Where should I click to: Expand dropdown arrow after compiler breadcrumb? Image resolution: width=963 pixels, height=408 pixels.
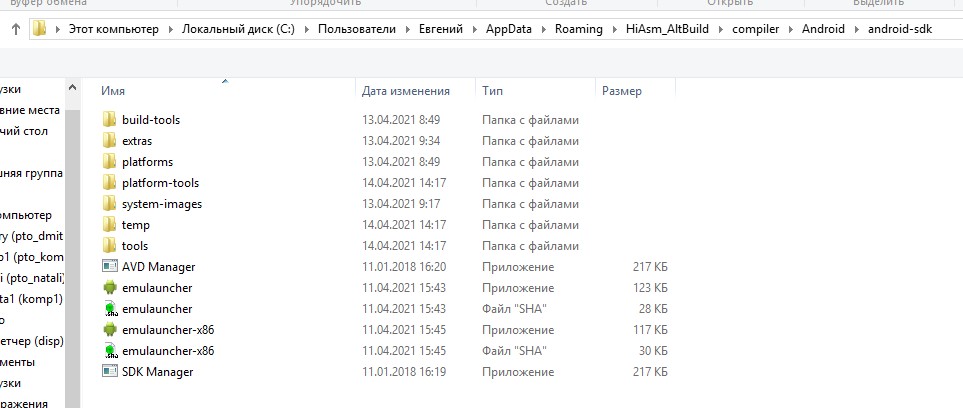pyautogui.click(x=791, y=29)
